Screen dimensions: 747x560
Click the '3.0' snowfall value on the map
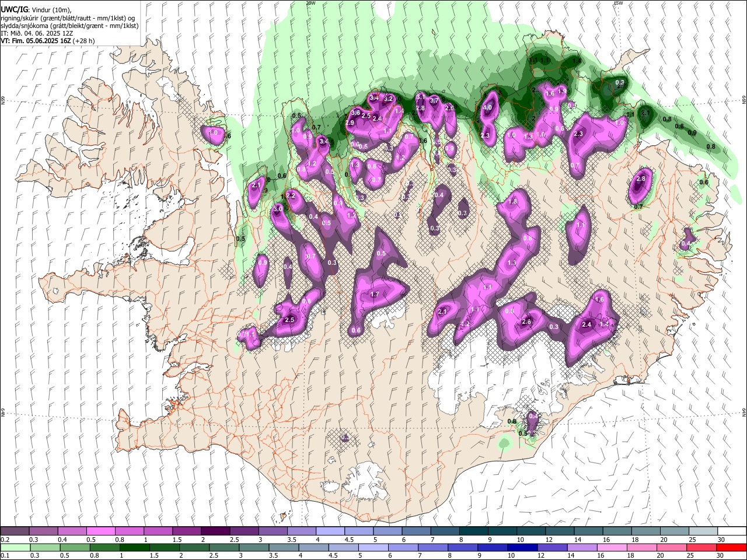click(x=278, y=208)
